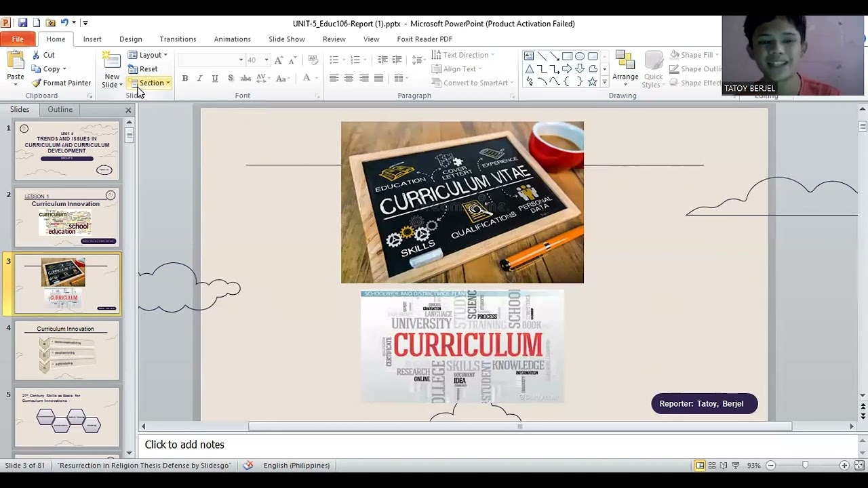Open the Design ribbon tab
Image resolution: width=868 pixels, height=488 pixels.
pos(131,39)
